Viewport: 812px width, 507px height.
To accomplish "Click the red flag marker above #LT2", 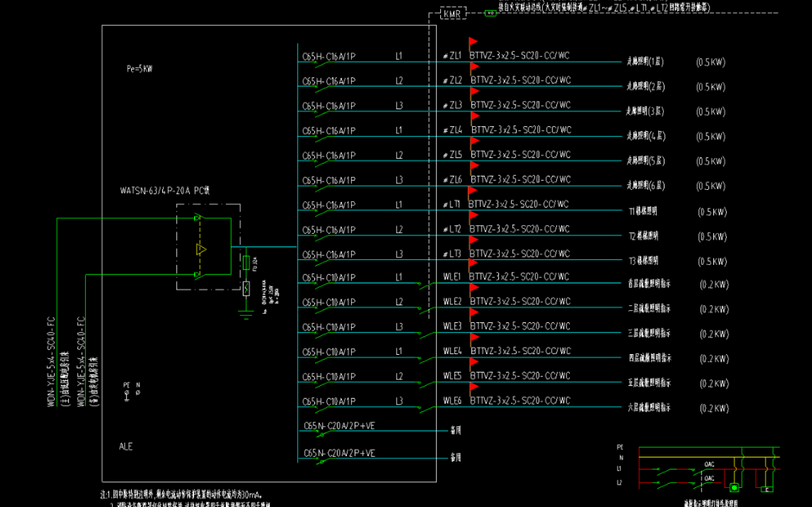I will click(x=473, y=216).
